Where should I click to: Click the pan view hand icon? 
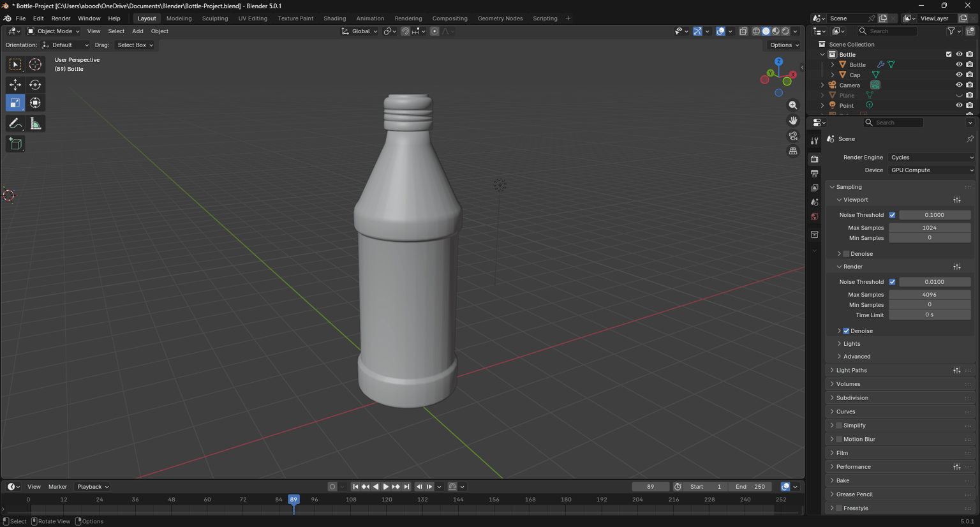coord(793,121)
